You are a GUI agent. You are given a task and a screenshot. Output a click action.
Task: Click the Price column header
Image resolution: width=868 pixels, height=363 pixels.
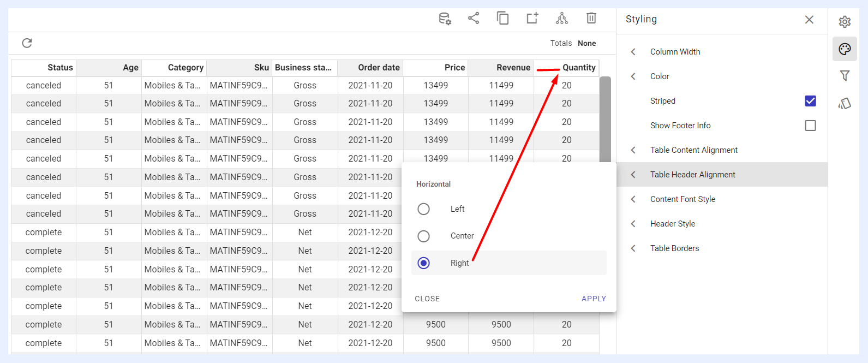coord(436,68)
